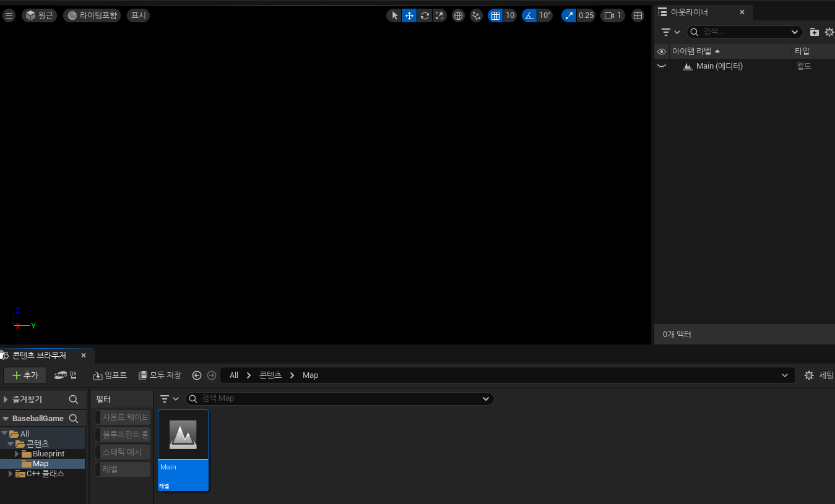Toggle the 블루프린트 클래스 filter
The width and height of the screenshot is (835, 504).
click(123, 435)
